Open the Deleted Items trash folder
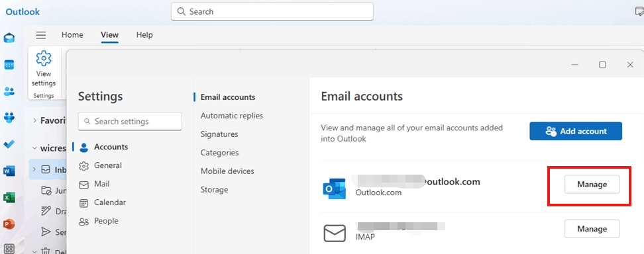This screenshot has height=254, width=644. pyautogui.click(x=53, y=251)
